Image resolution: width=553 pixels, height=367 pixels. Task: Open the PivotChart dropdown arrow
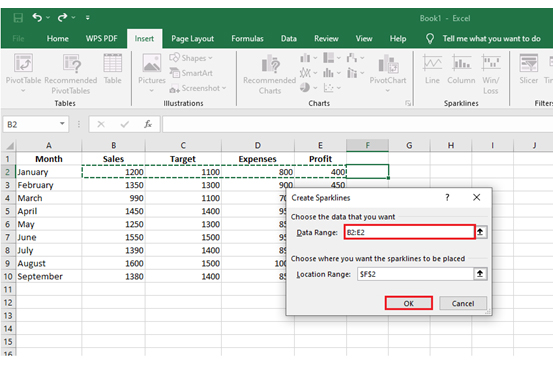388,91
